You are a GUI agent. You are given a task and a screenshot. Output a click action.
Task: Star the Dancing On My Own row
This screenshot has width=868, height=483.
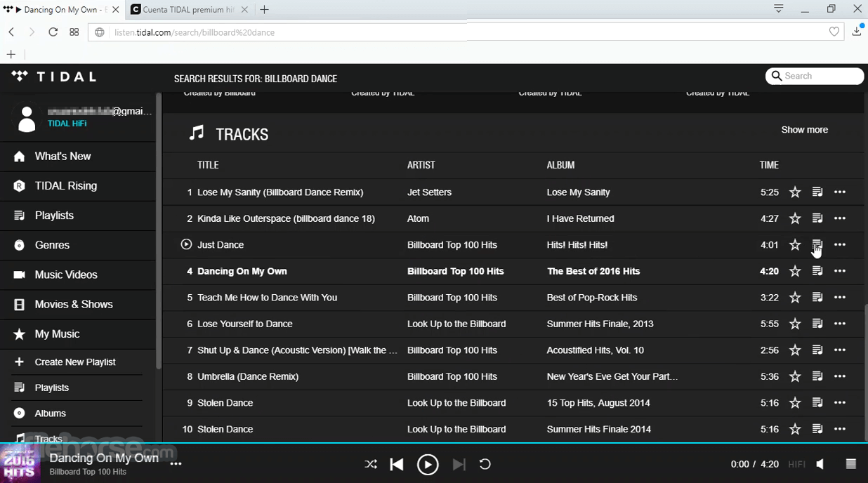point(795,271)
